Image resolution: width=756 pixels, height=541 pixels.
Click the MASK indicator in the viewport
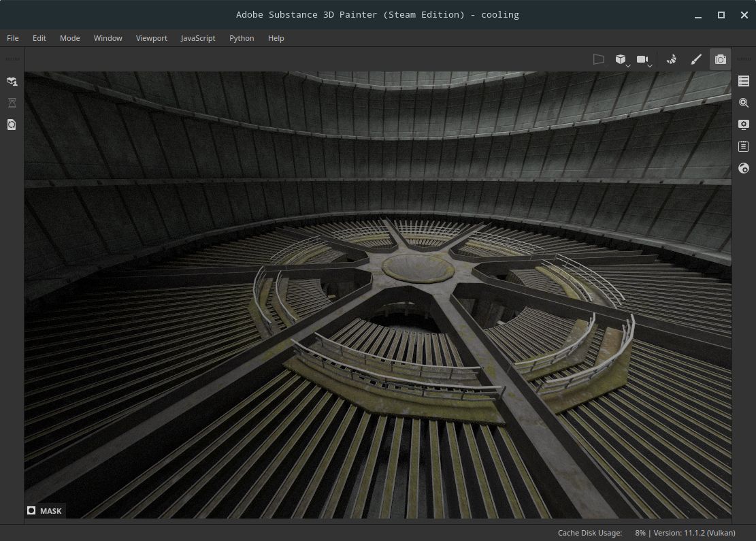[45, 510]
